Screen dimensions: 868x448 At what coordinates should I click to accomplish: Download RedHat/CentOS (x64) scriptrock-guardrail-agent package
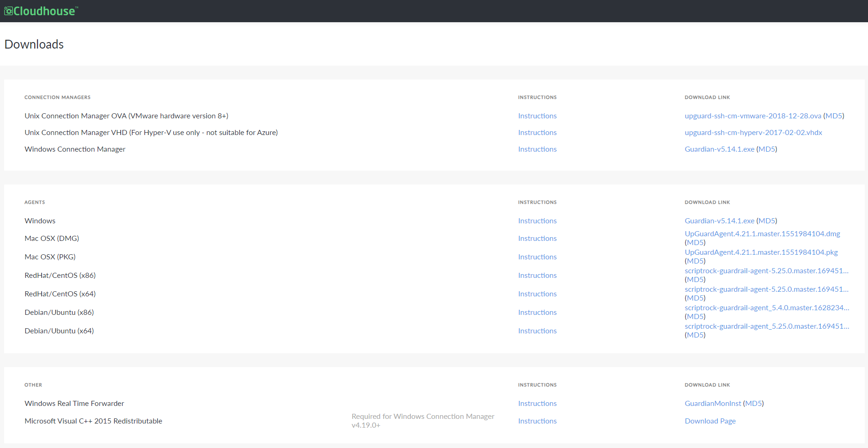[x=767, y=289]
